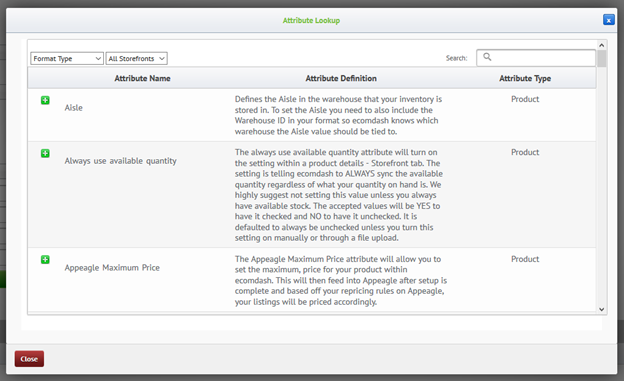Click the Attribute Lookup dialog title
The width and height of the screenshot is (624, 381).
click(x=311, y=20)
